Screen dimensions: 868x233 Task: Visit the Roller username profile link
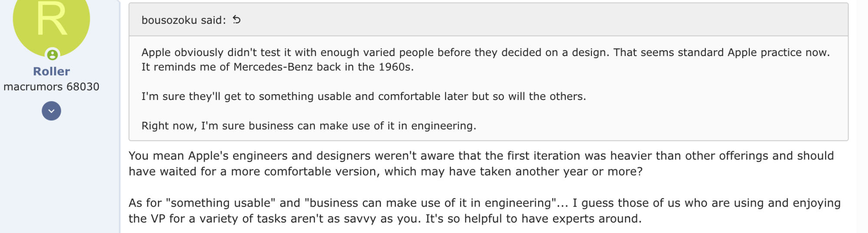[x=51, y=71]
